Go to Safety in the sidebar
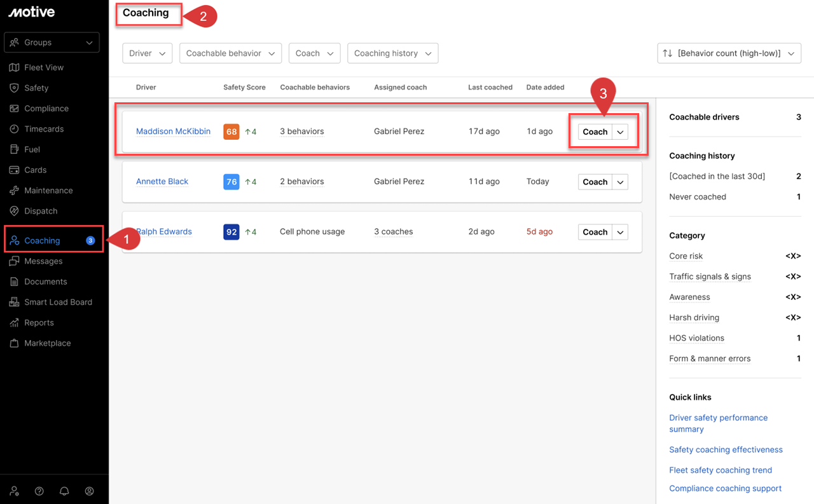This screenshot has width=814, height=504. coord(36,88)
